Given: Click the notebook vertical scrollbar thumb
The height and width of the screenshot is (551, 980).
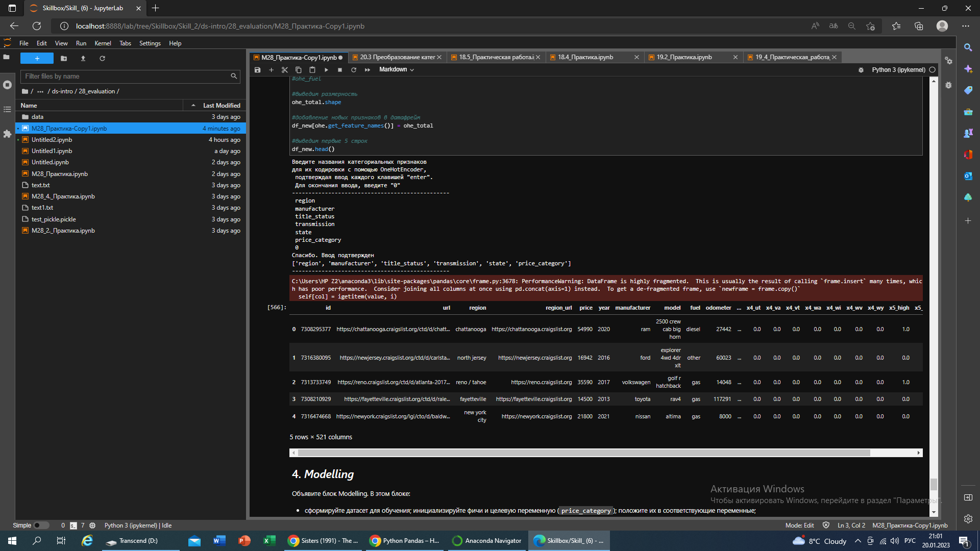Looking at the screenshot, I should (x=934, y=484).
